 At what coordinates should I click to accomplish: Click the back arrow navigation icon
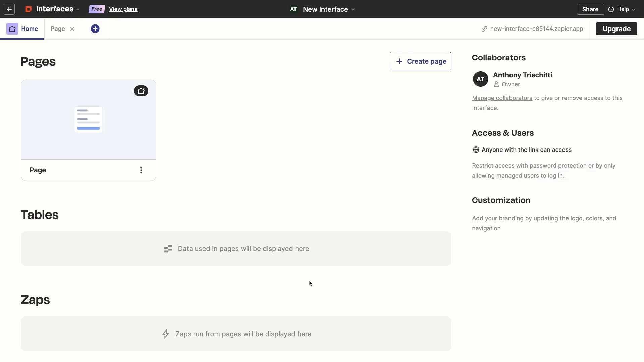[x=9, y=9]
